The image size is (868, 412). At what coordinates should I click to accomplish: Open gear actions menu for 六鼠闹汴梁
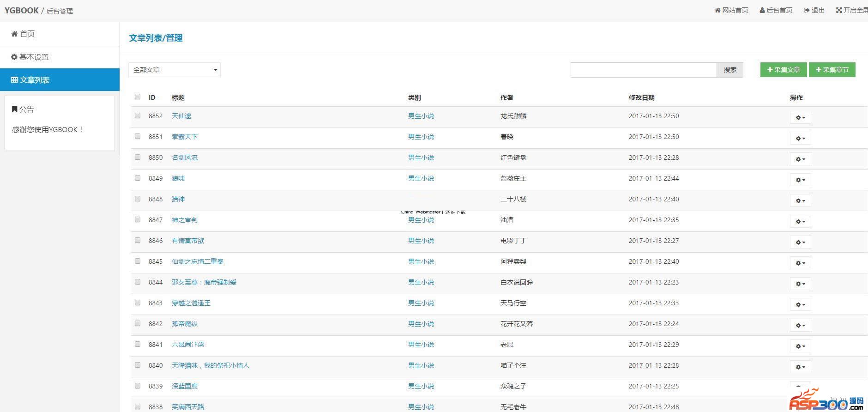tap(800, 346)
